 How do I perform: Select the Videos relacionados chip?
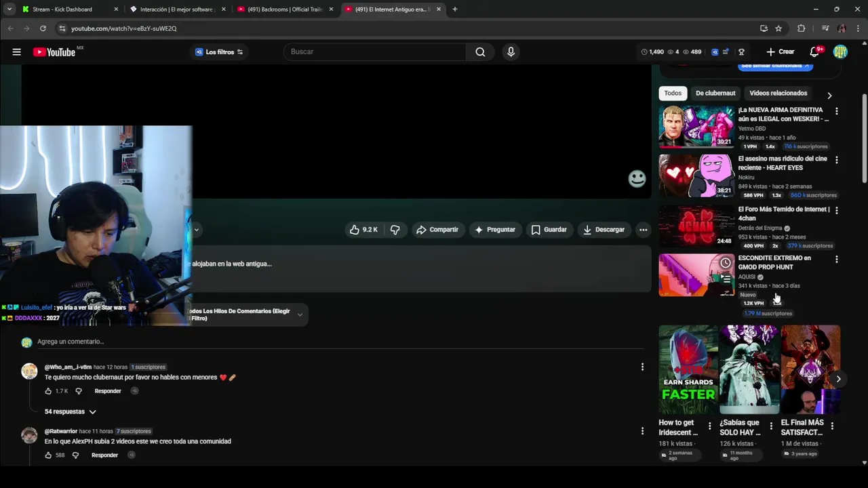point(778,93)
